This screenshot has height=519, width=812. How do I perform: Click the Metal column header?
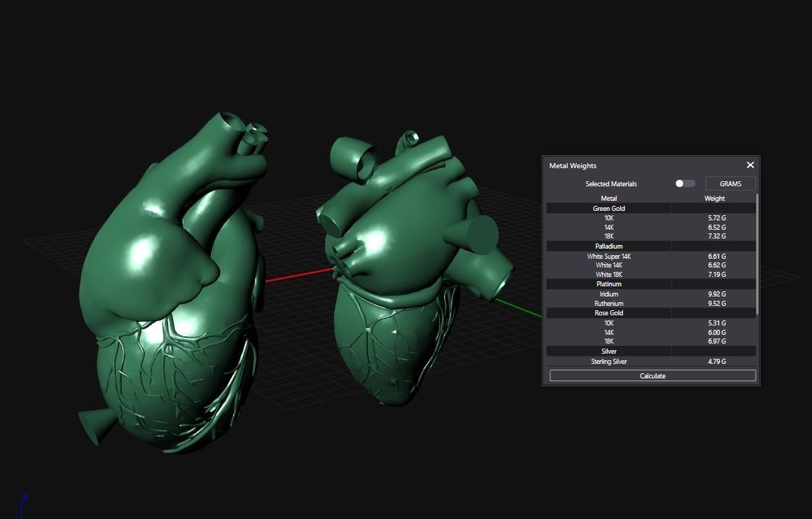[608, 199]
